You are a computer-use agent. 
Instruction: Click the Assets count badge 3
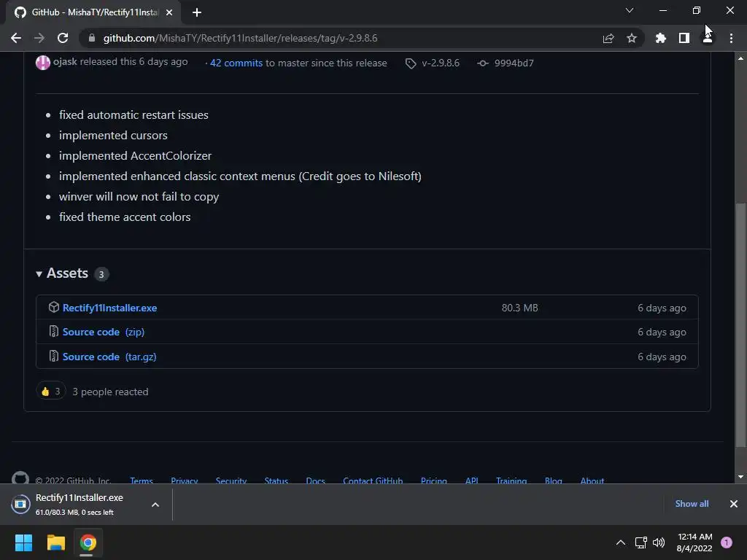click(x=101, y=274)
